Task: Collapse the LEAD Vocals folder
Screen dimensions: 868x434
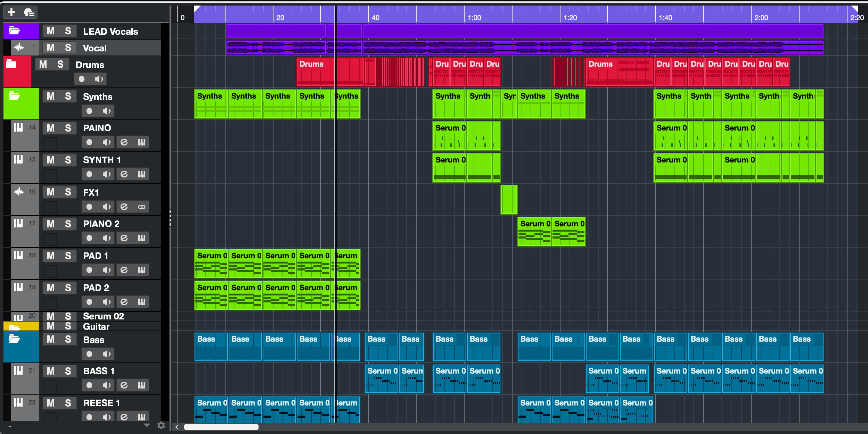Action: 14,31
